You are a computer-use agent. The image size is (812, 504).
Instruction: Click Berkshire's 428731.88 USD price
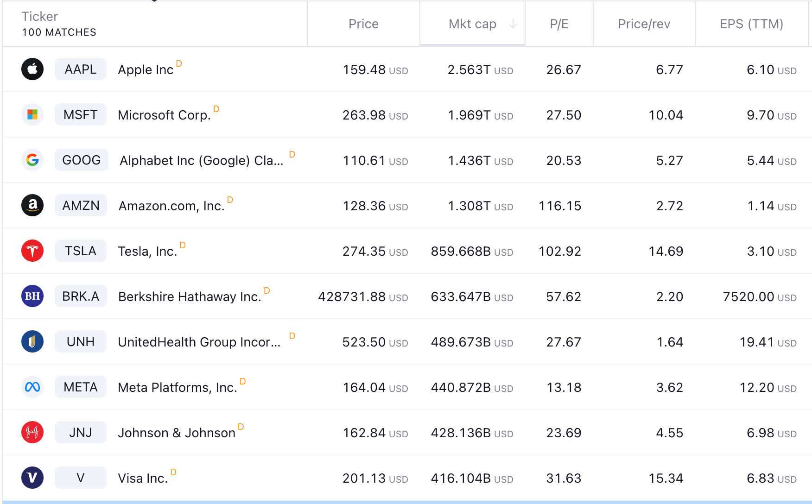(363, 297)
